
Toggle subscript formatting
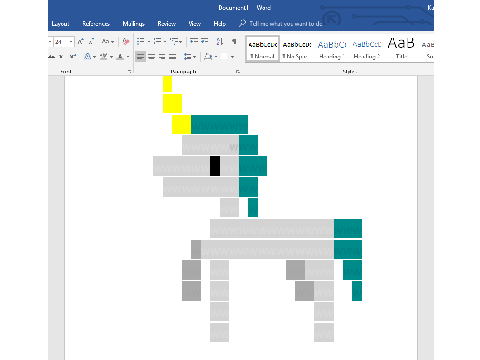click(61, 57)
